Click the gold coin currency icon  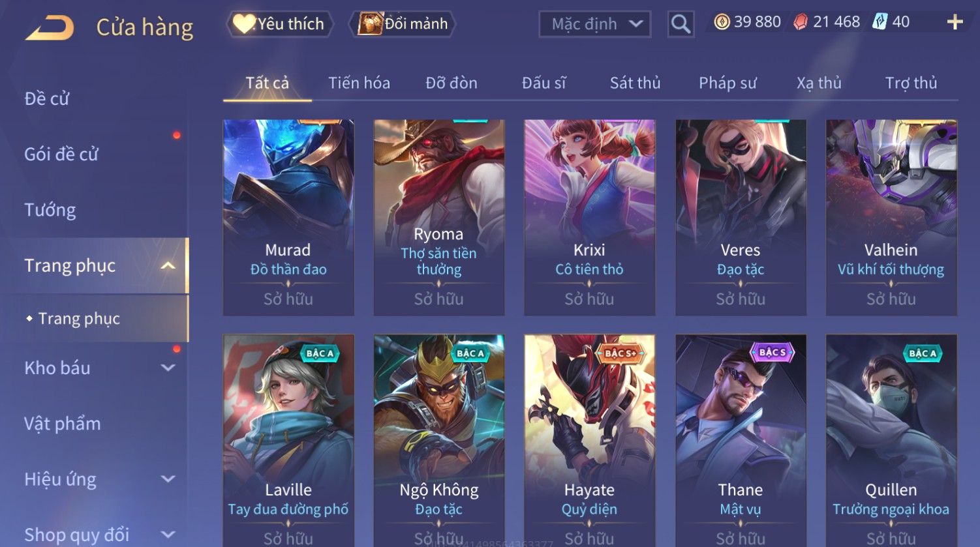tap(722, 22)
